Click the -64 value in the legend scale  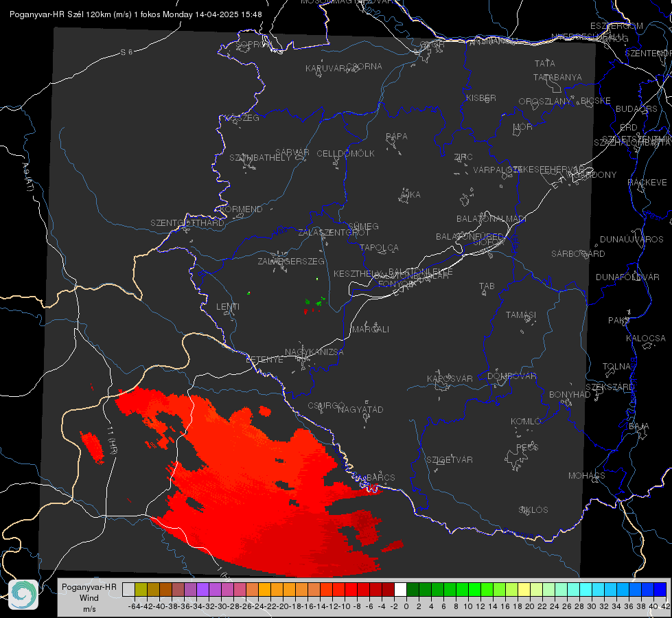coord(134,606)
